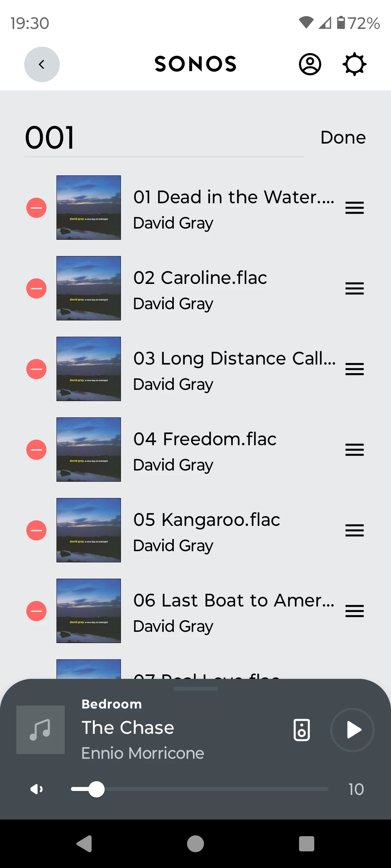Set volume on the Bedroom slider
The image size is (391, 868).
(x=199, y=789)
